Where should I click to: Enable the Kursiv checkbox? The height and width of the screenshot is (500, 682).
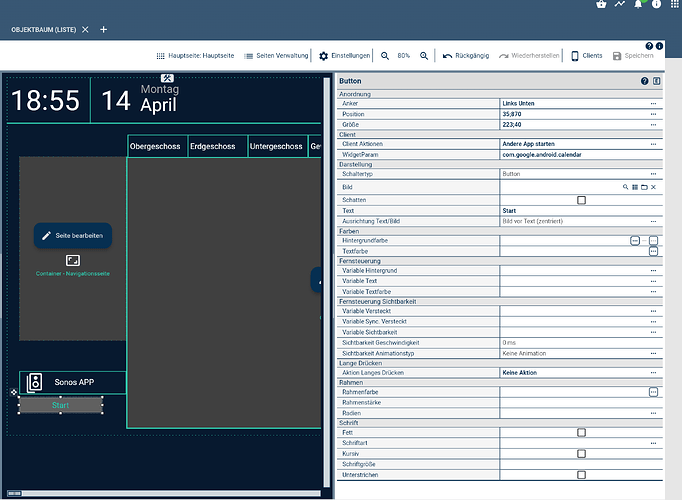point(581,453)
